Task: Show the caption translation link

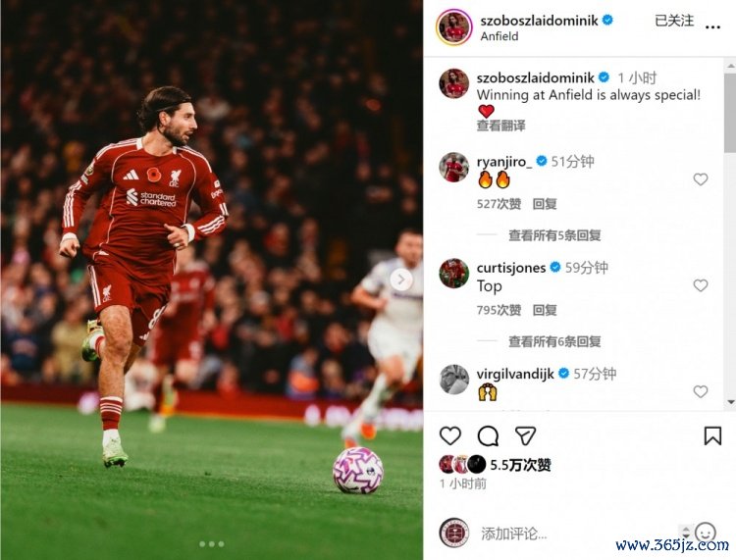Action: 500,126
